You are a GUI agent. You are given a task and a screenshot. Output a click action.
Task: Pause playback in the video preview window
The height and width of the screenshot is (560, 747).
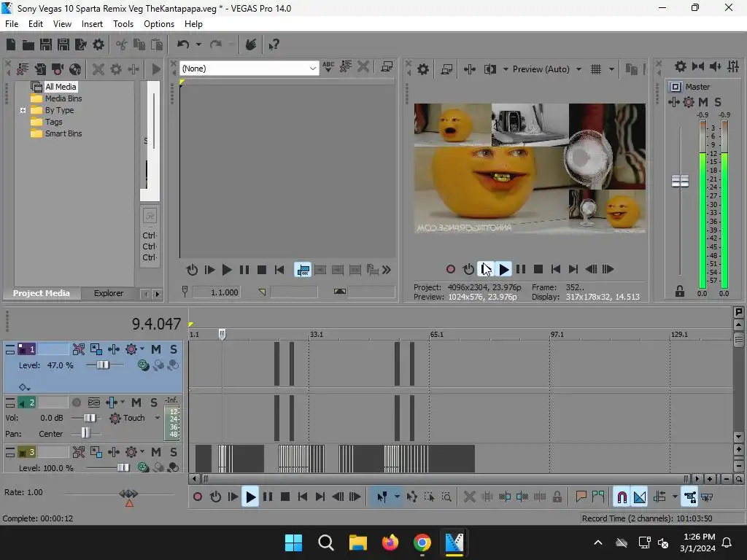pyautogui.click(x=521, y=270)
